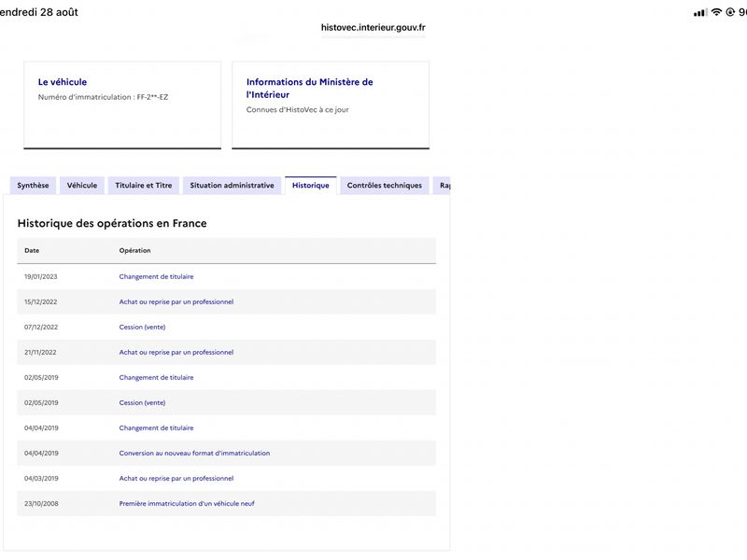747x560 pixels.
Task: Switch to the Véhicule tab
Action: click(x=82, y=185)
